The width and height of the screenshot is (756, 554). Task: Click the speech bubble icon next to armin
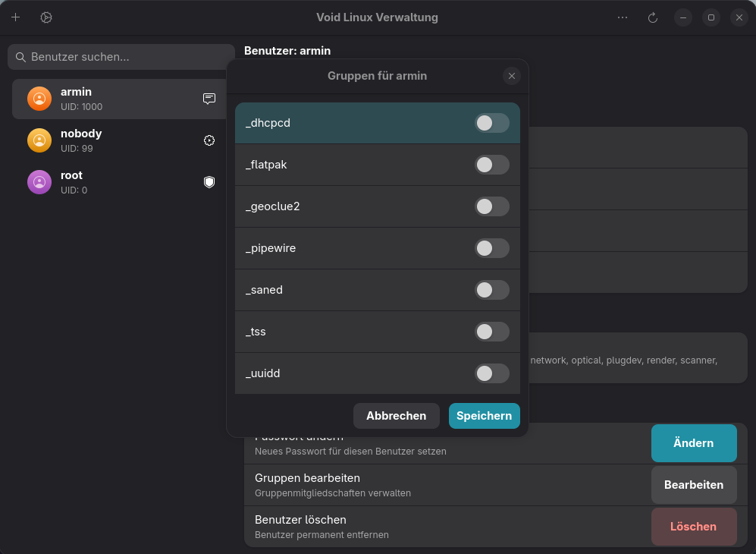click(x=209, y=99)
